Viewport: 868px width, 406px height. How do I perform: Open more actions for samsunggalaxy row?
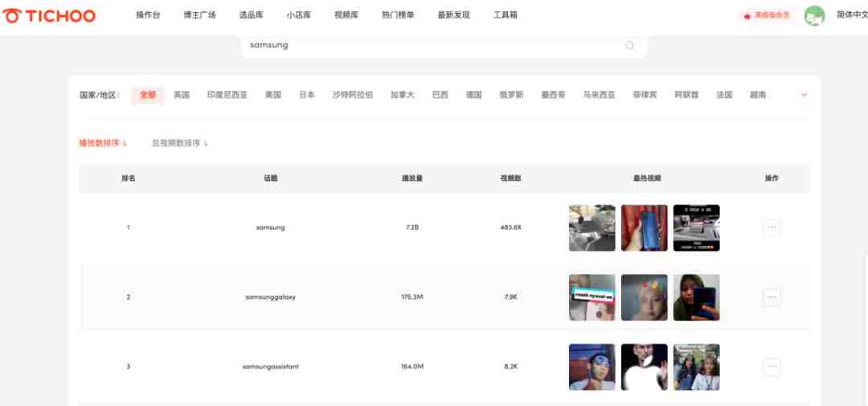coord(772,297)
